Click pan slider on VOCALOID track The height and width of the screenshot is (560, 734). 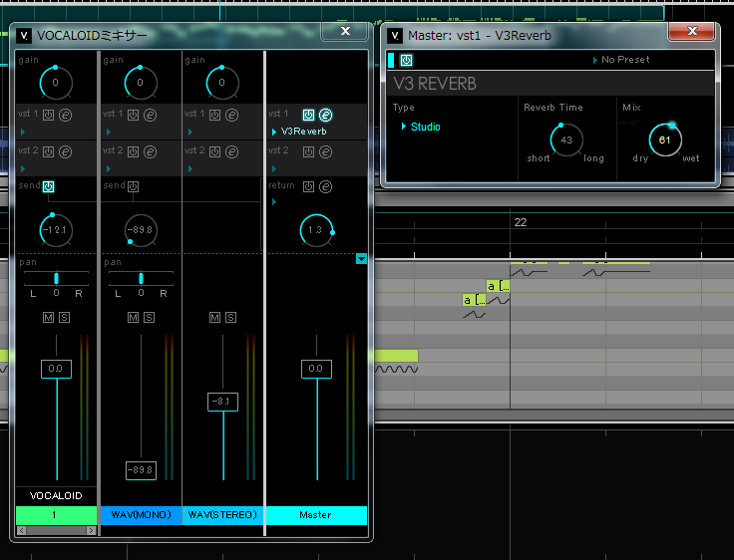(x=56, y=278)
